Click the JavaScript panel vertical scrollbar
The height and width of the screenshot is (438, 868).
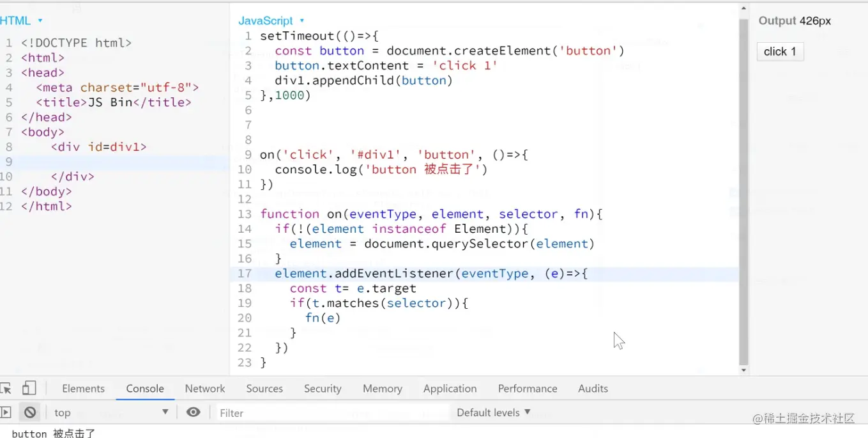pos(743,192)
